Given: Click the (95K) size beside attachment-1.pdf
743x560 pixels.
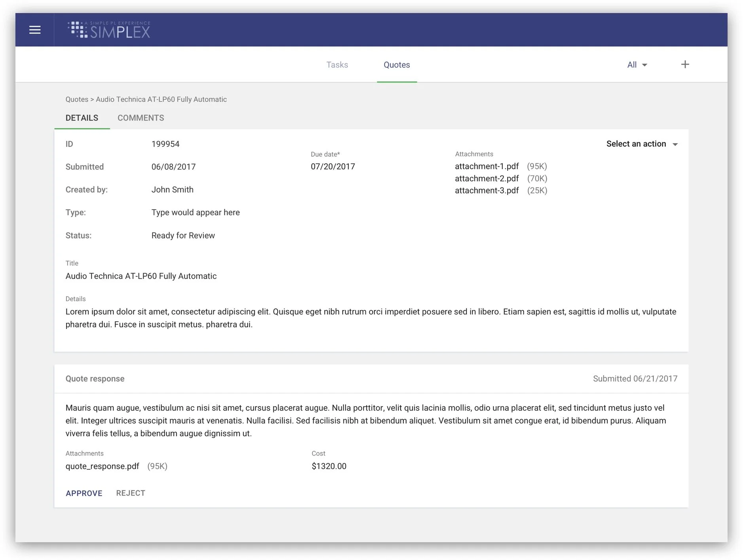Looking at the screenshot, I should (537, 166).
